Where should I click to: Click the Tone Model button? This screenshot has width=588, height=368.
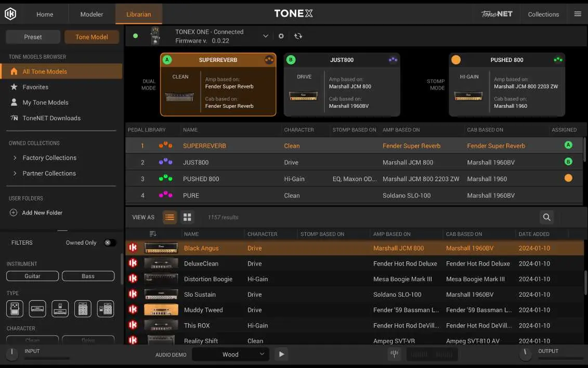pyautogui.click(x=92, y=37)
